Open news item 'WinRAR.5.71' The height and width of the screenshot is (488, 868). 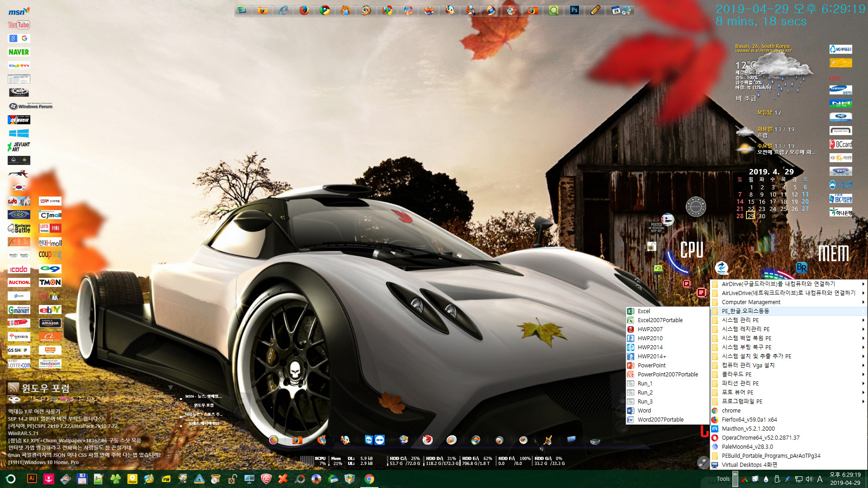coord(23,433)
